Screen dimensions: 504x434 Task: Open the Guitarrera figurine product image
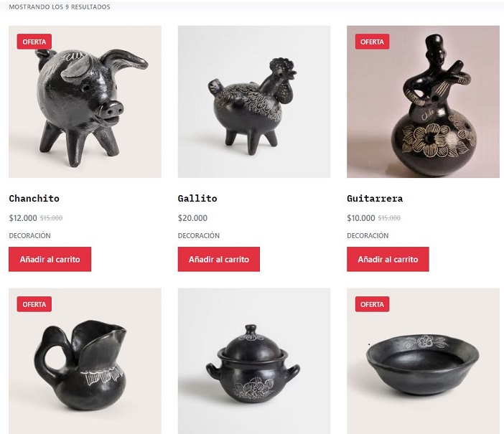pyautogui.click(x=423, y=102)
